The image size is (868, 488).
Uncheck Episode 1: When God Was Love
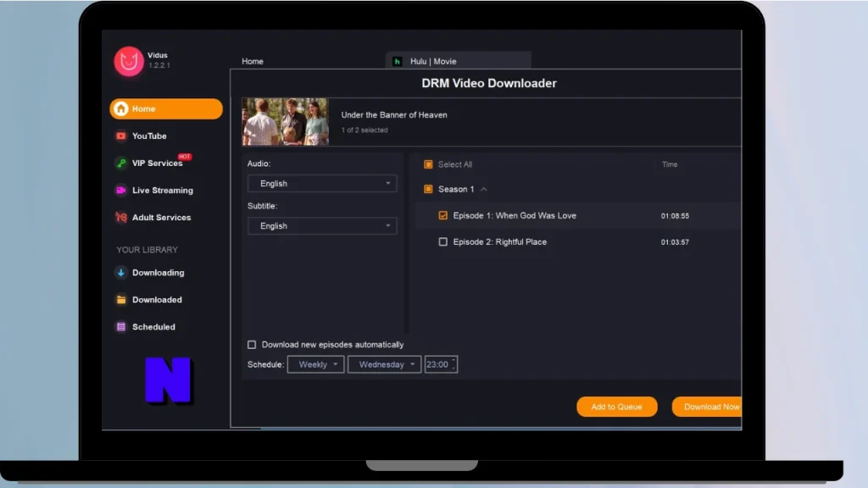tap(442, 216)
